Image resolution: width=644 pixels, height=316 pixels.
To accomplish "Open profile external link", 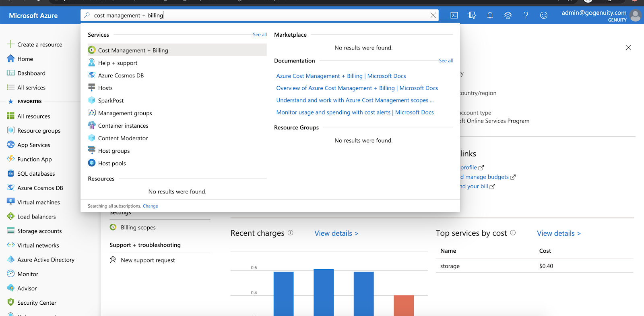I will pyautogui.click(x=472, y=167).
